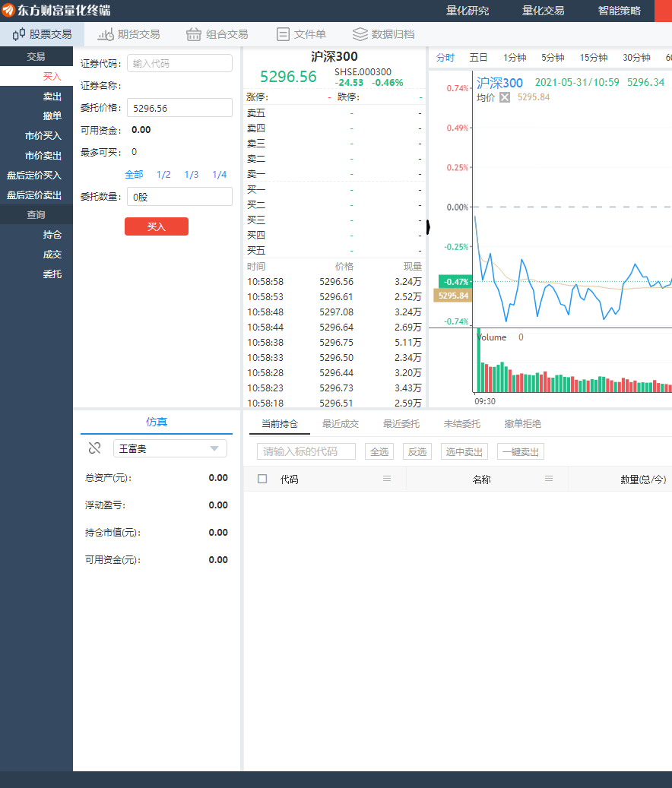Select 买入 in the sidebar
This screenshot has height=788, width=672.
pos(36,77)
